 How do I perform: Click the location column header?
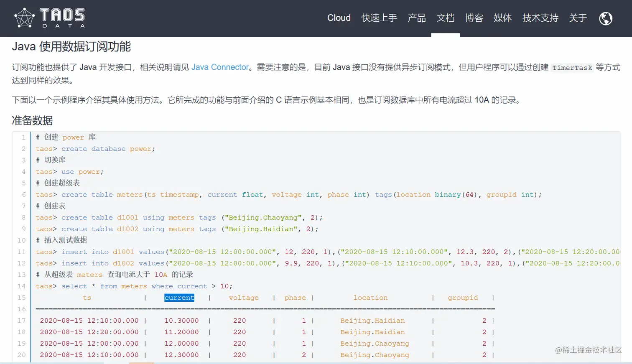pos(370,298)
